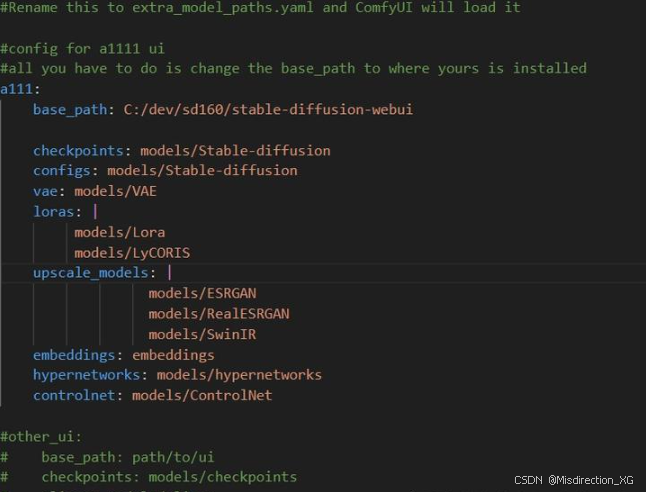This screenshot has height=492, width=646.
Task: Click the value 'models/hypernetworks'
Action: pos(239,375)
